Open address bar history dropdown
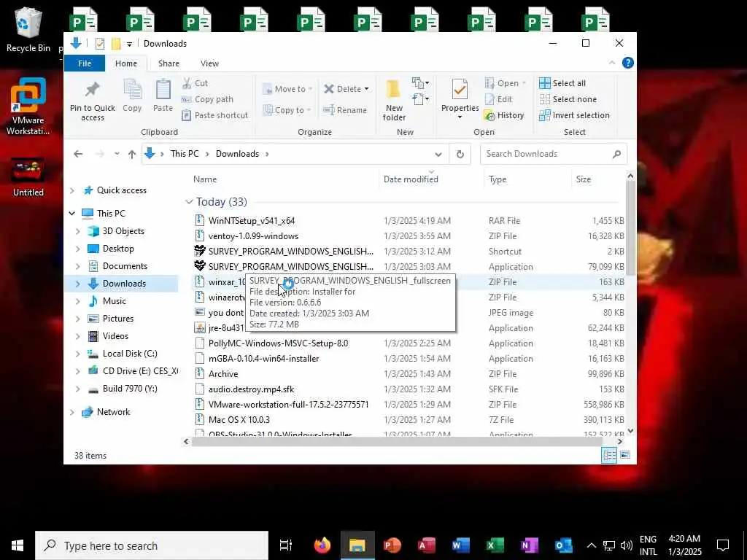 tap(438, 154)
